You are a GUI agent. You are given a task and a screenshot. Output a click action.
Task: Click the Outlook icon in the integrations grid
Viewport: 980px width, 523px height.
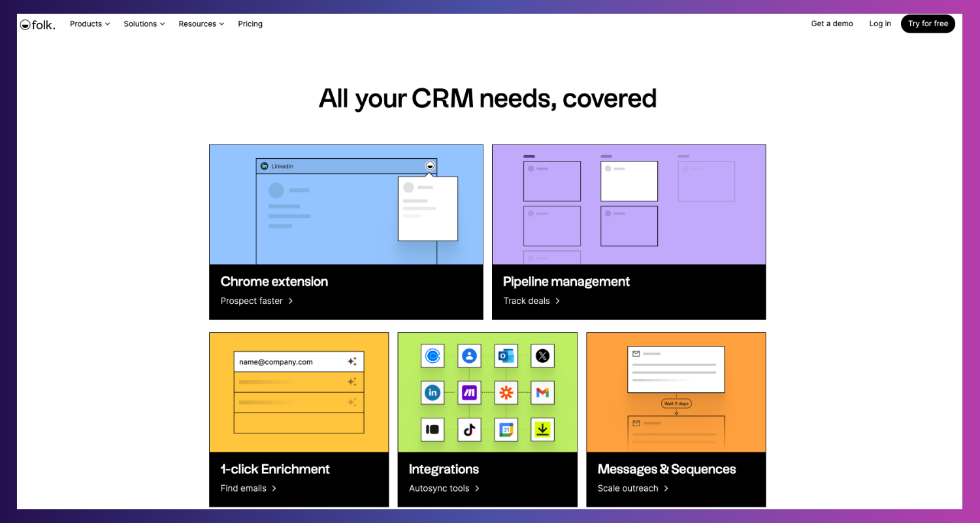pos(506,356)
